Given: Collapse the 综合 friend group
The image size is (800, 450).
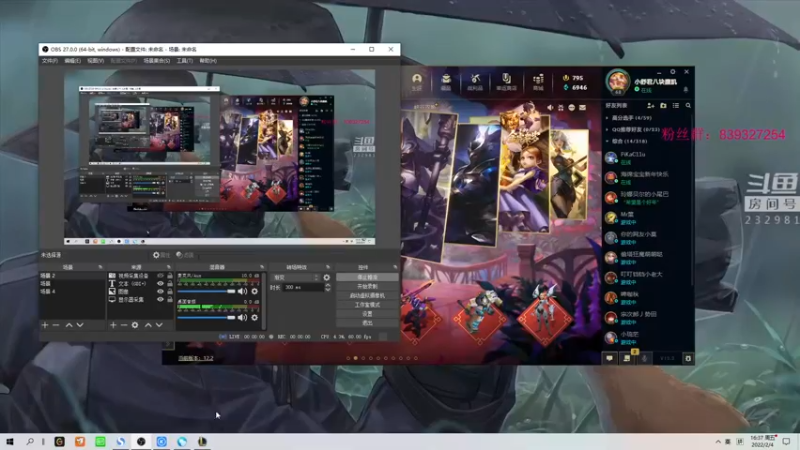Looking at the screenshot, I should 607,141.
